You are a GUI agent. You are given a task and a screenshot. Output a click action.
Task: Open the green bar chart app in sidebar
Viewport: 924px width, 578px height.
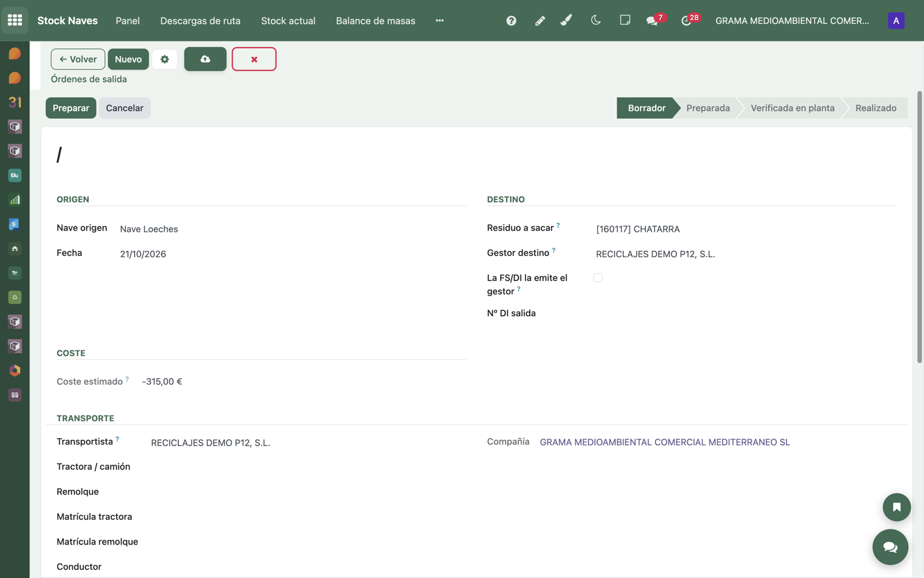click(15, 200)
